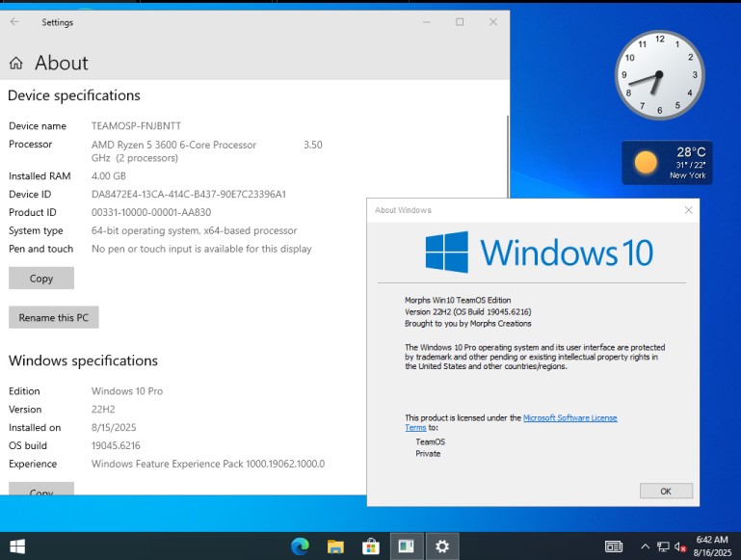Click the TeamOS licensee name

click(430, 441)
